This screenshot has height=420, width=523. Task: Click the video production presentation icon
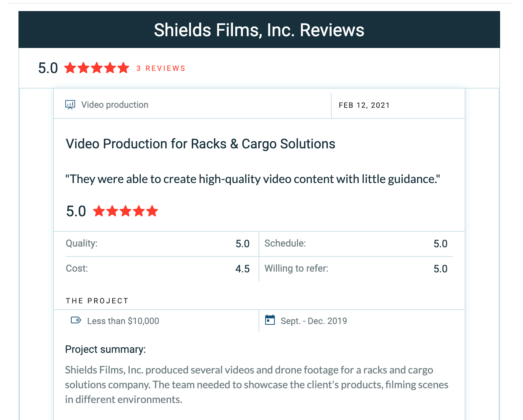point(70,105)
